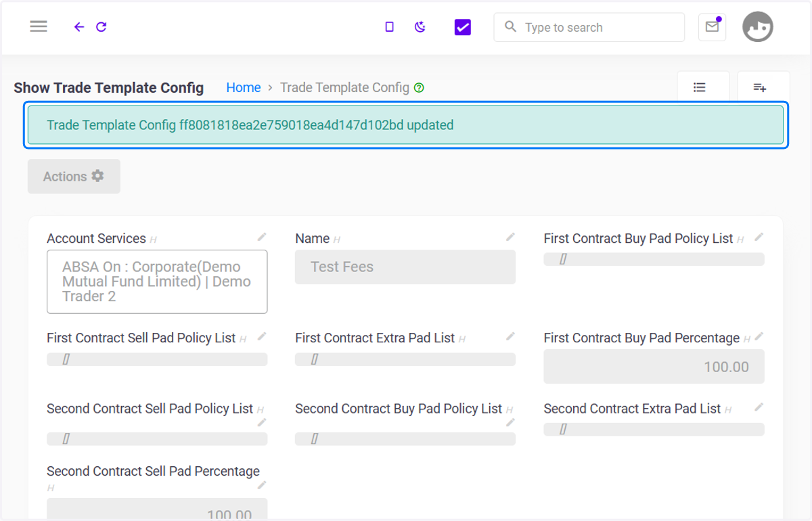
Task: Toggle the mobile device view icon
Action: pyautogui.click(x=389, y=27)
